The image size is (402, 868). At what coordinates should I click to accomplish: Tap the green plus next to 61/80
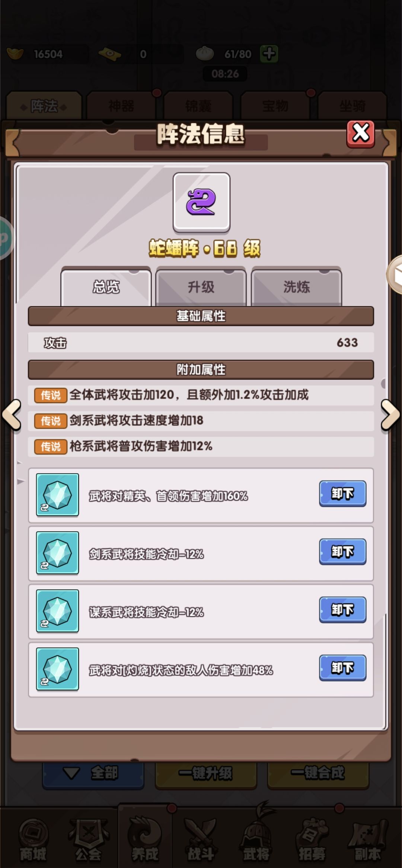pos(269,54)
